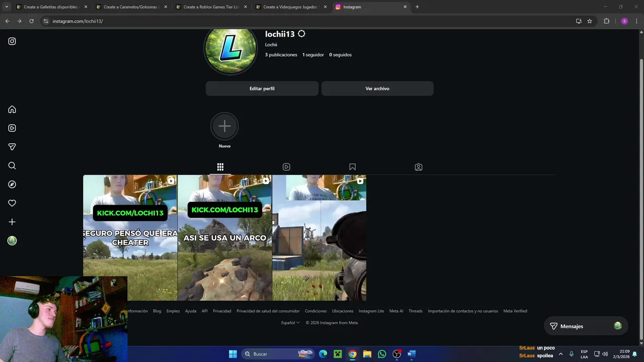Screen dimensions: 644x362
Task: Open Importación de contactos y no usuarios link
Action: coord(463,311)
